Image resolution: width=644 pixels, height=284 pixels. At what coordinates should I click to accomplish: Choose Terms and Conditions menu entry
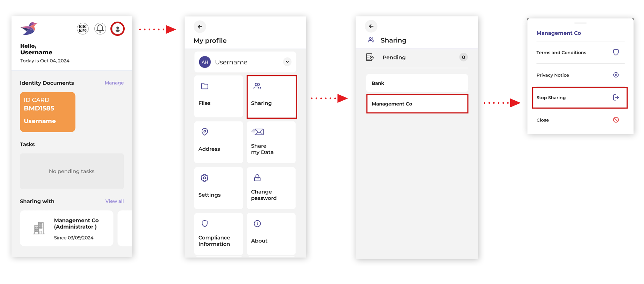click(580, 53)
